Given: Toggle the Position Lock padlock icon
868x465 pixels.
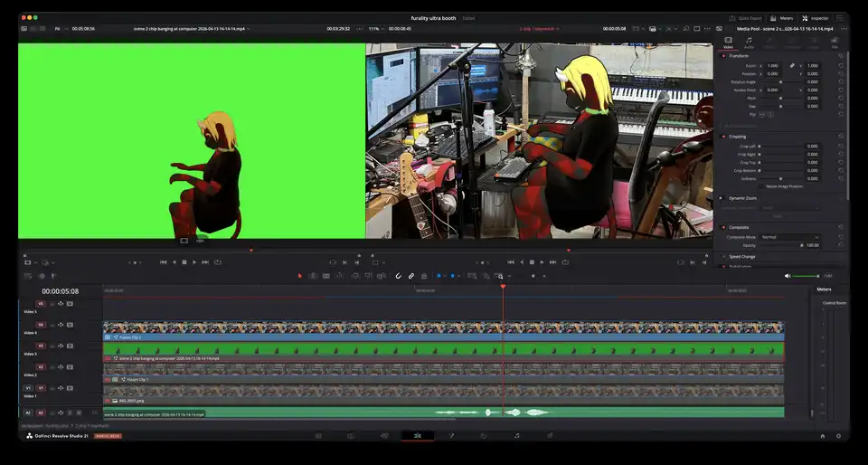Looking at the screenshot, I should click(x=424, y=276).
